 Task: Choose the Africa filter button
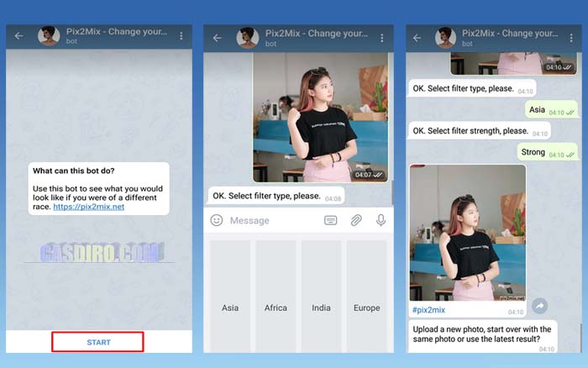click(276, 297)
